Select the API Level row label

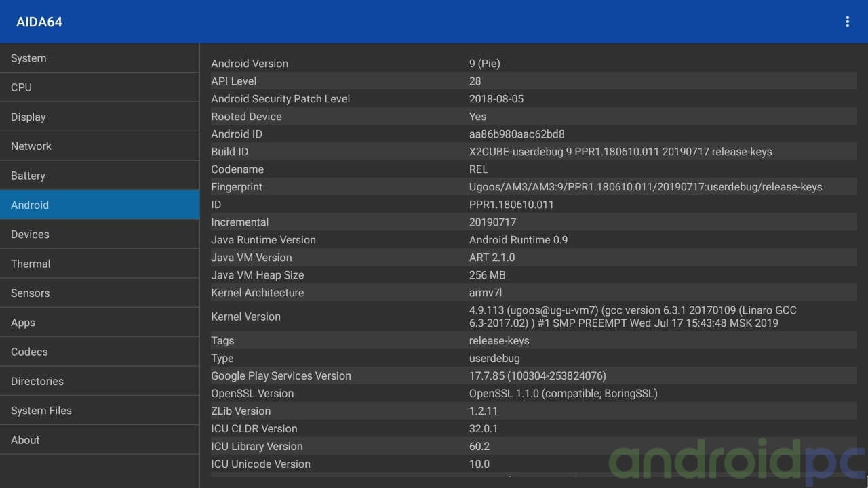(x=234, y=81)
